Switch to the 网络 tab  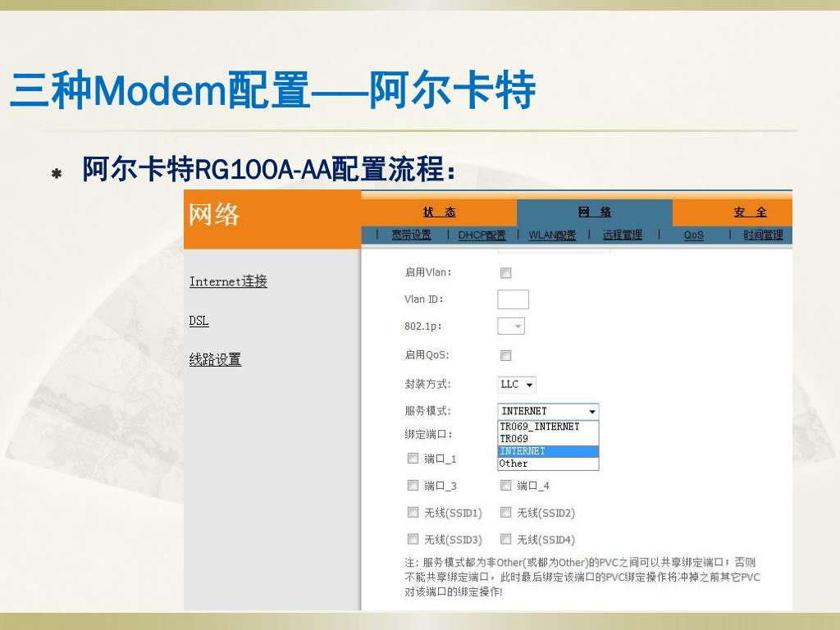(x=595, y=212)
